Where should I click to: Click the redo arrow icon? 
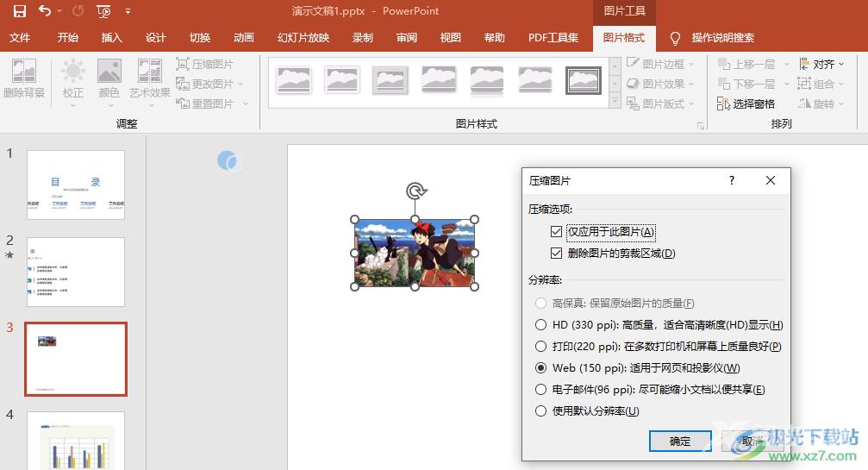click(x=78, y=10)
